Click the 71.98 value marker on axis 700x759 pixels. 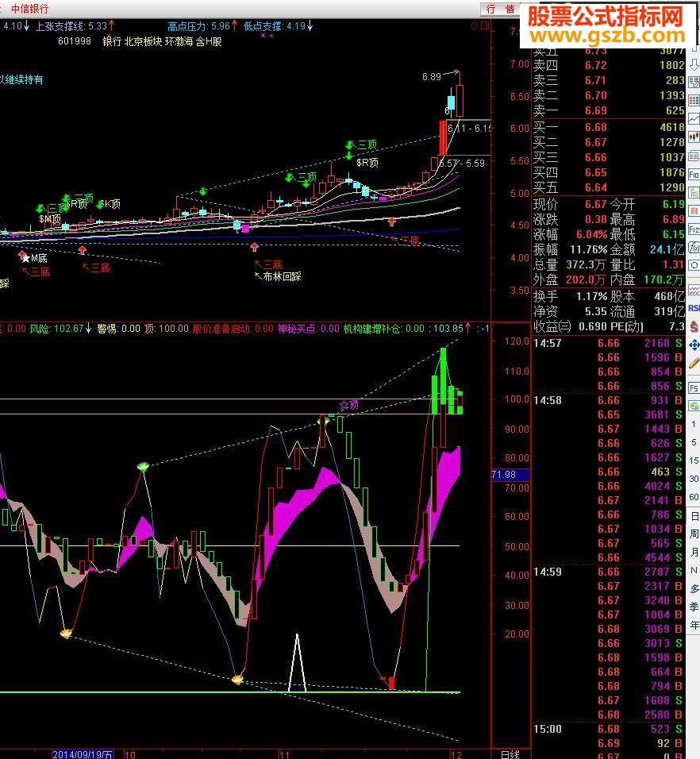[510, 475]
